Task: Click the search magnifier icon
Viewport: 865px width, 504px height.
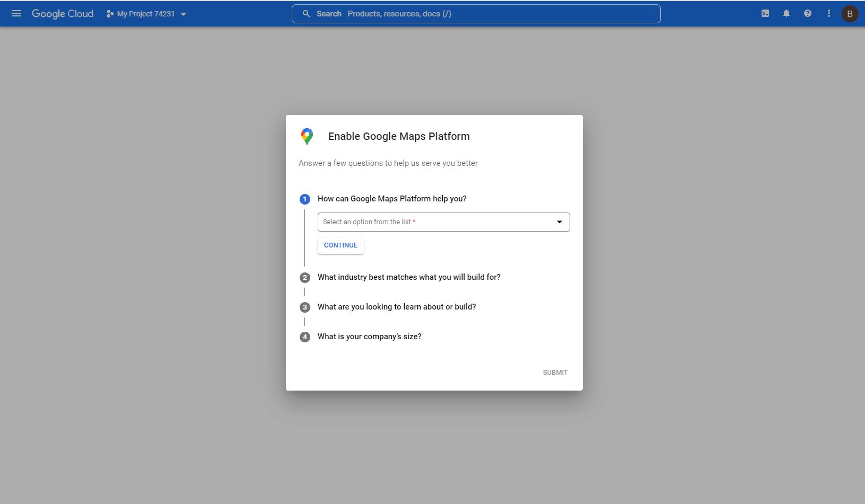Action: (306, 14)
